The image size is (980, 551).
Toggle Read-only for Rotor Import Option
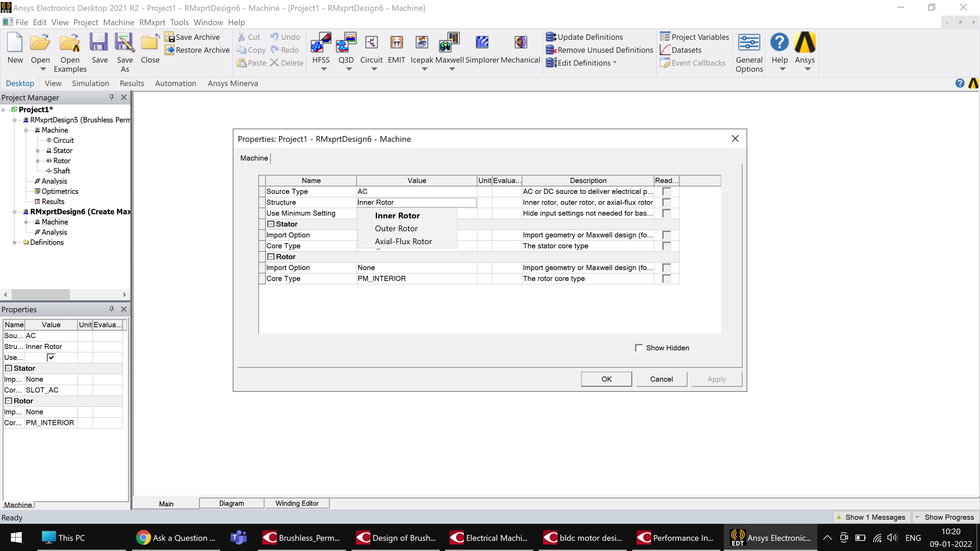pyautogui.click(x=666, y=268)
